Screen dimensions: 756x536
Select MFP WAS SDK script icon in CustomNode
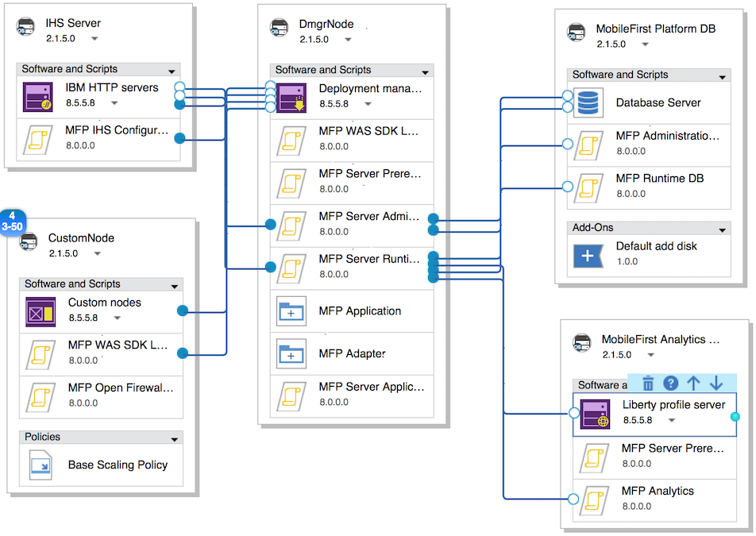(x=41, y=355)
